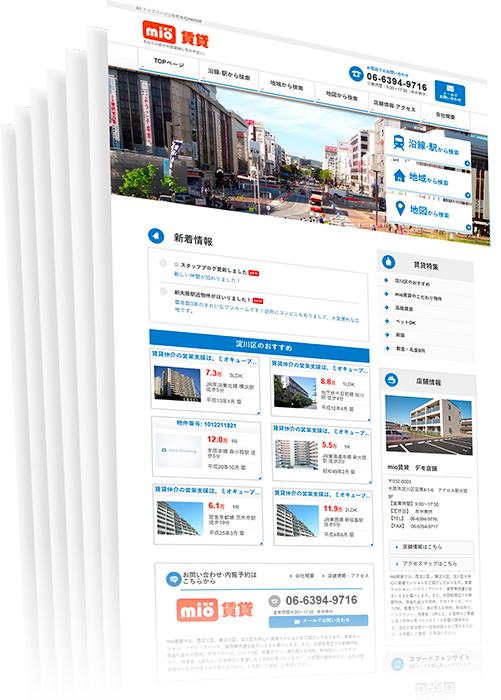Open the 5.5万 property thumbnail
This screenshot has width=501, height=700.
click(x=296, y=454)
